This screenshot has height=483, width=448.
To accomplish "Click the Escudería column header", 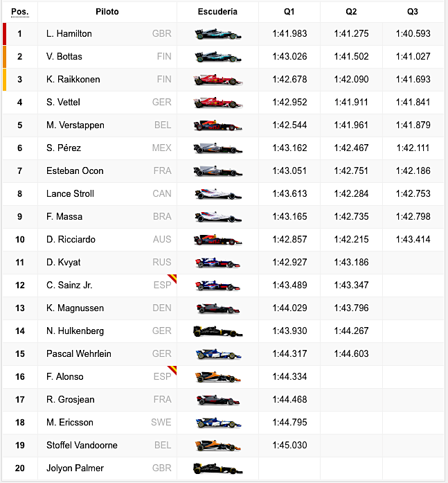I will [217, 12].
